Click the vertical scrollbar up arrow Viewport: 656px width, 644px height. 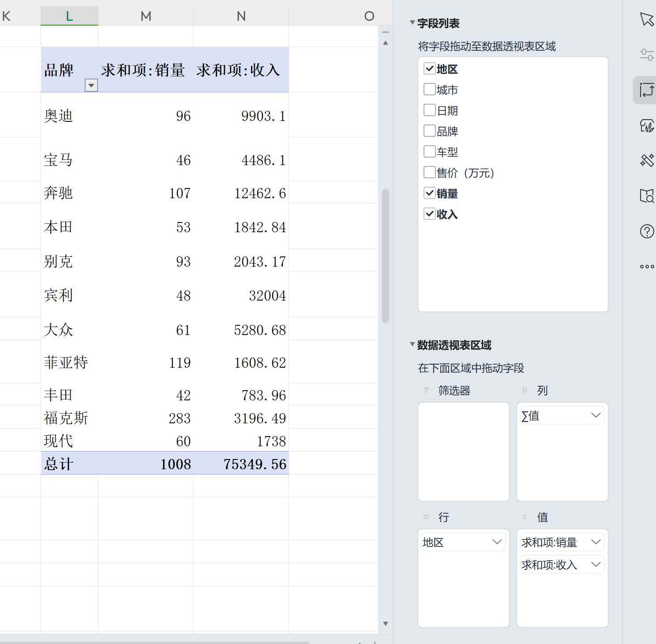tap(386, 43)
